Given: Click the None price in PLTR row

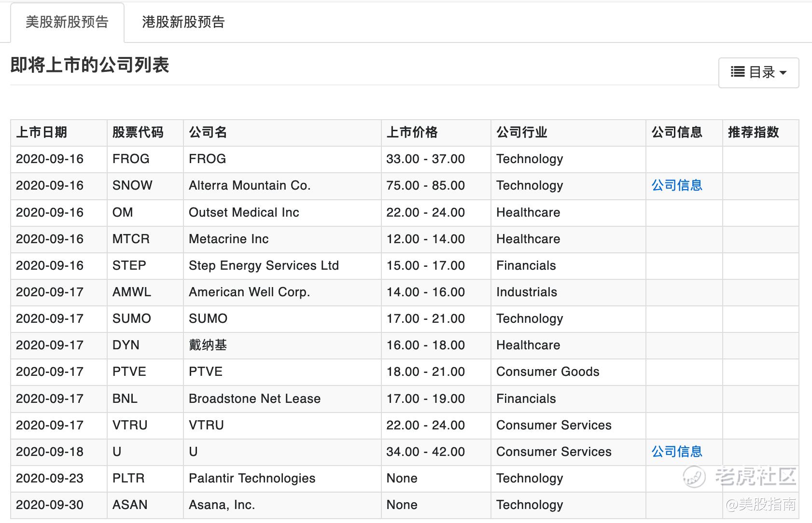Looking at the screenshot, I should click(x=402, y=478).
